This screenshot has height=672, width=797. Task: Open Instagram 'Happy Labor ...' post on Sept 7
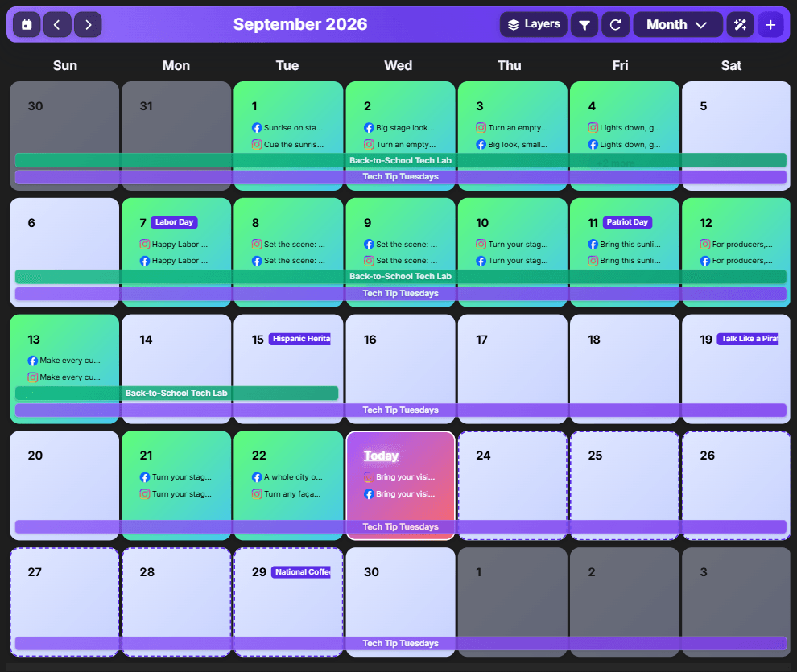click(173, 245)
